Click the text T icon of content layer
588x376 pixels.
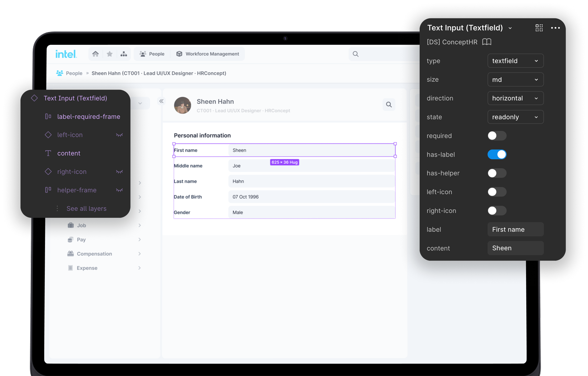[x=48, y=153]
